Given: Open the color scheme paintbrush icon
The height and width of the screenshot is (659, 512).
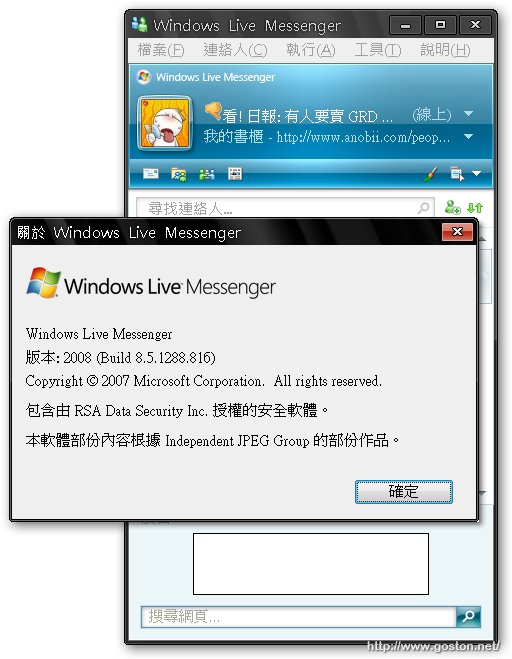Looking at the screenshot, I should (431, 174).
